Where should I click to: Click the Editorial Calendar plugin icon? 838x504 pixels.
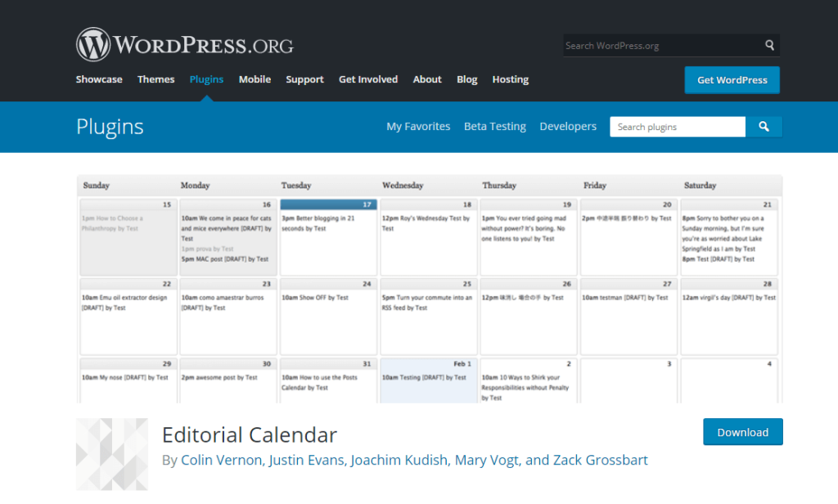click(112, 454)
